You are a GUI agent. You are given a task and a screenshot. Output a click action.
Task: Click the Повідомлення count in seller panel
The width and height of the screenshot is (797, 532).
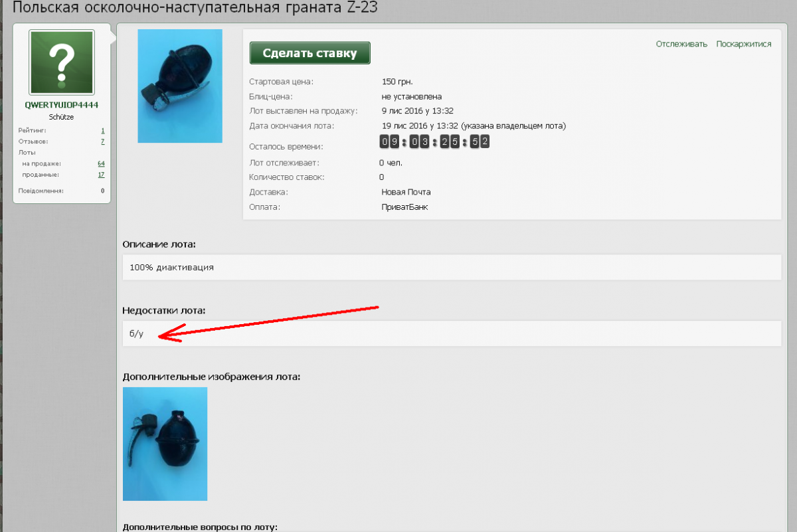click(103, 191)
